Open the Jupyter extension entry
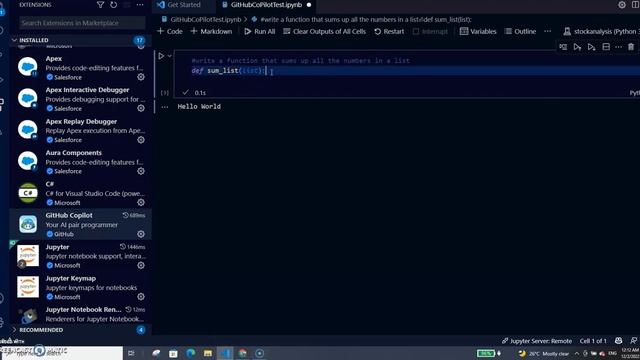 (81, 256)
